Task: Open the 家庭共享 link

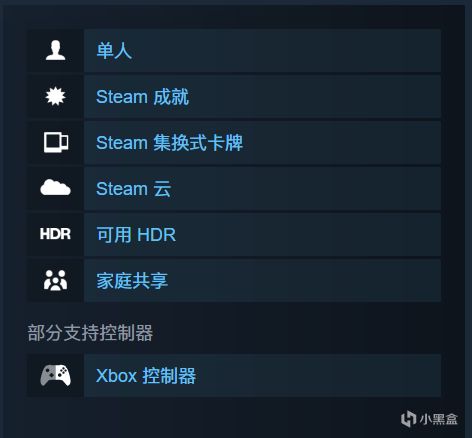Action: pyautogui.click(x=132, y=281)
